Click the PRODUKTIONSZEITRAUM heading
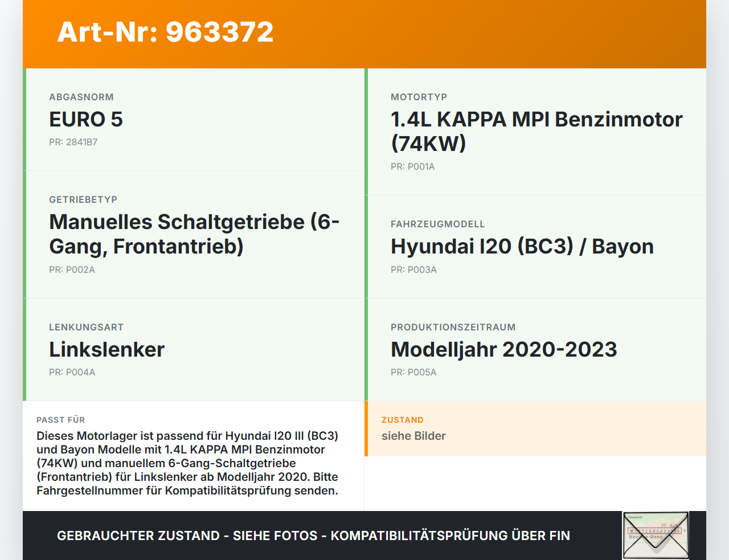This screenshot has width=729, height=560. coord(453,327)
